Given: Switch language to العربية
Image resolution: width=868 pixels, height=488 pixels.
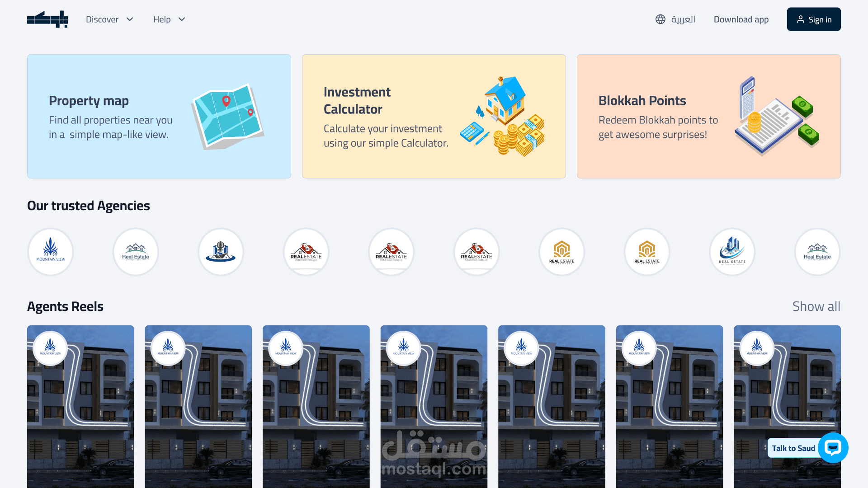Looking at the screenshot, I should coord(683,19).
